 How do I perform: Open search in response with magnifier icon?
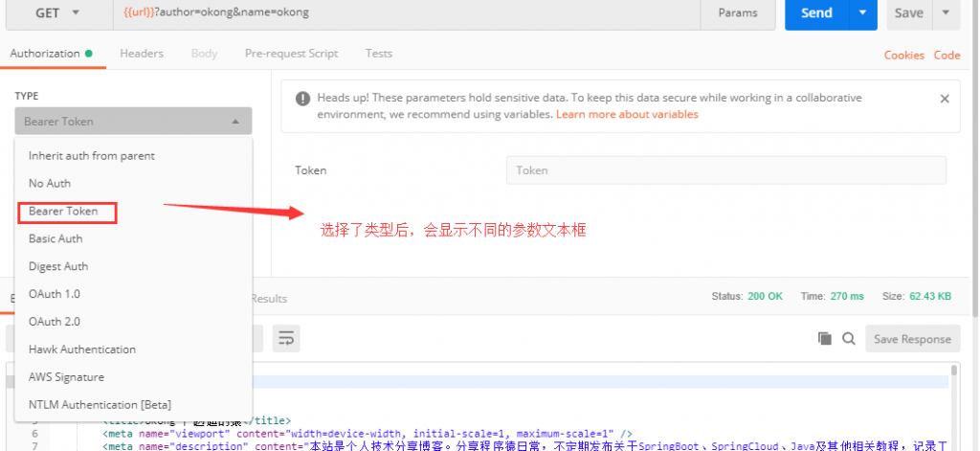click(848, 338)
